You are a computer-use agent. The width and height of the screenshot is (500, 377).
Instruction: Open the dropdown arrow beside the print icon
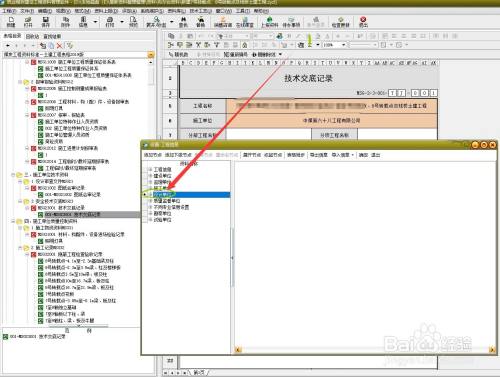click(122, 22)
